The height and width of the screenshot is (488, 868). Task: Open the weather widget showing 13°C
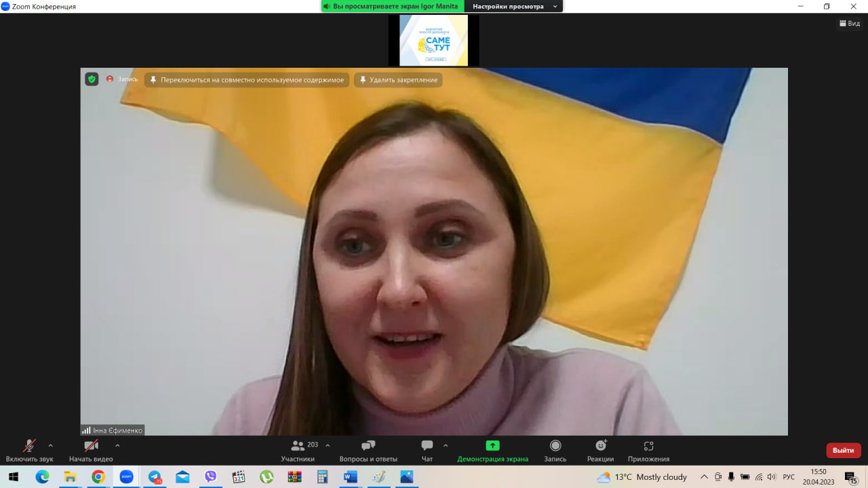pyautogui.click(x=642, y=477)
